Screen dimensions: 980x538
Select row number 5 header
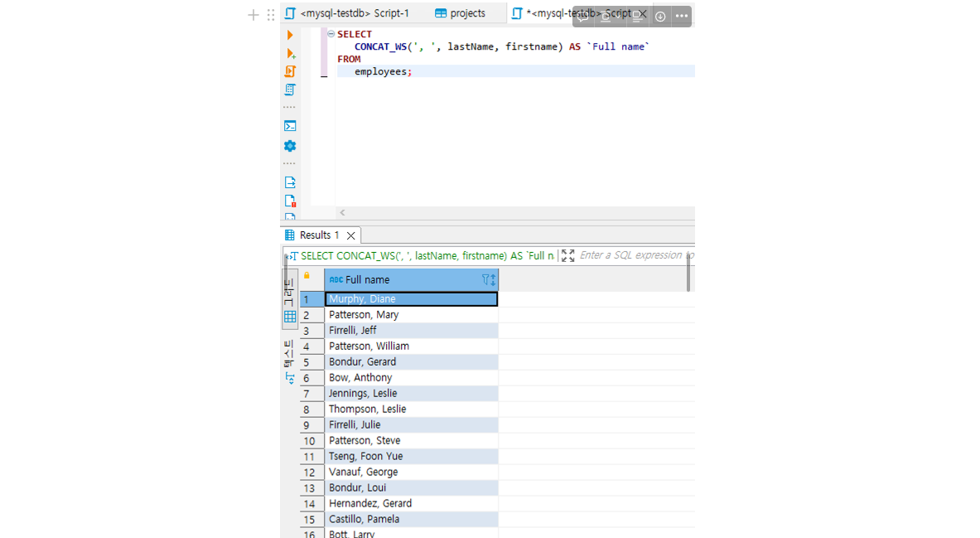[x=311, y=362]
